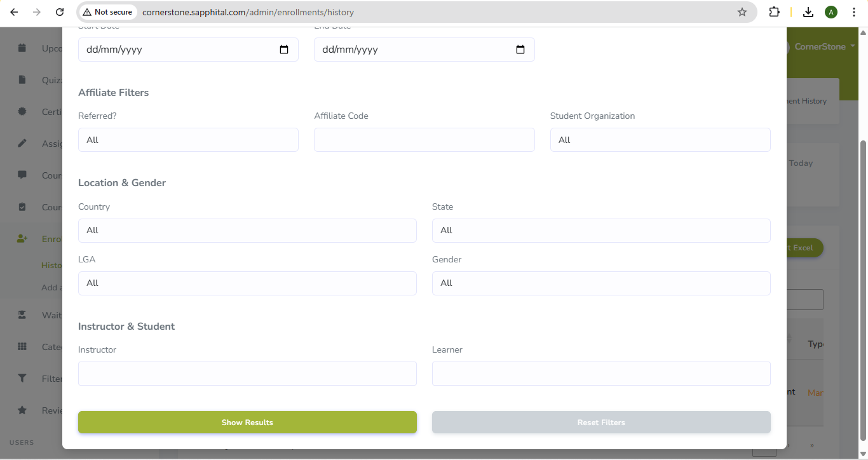
Task: Open the browser downloads icon
Action: click(x=808, y=12)
